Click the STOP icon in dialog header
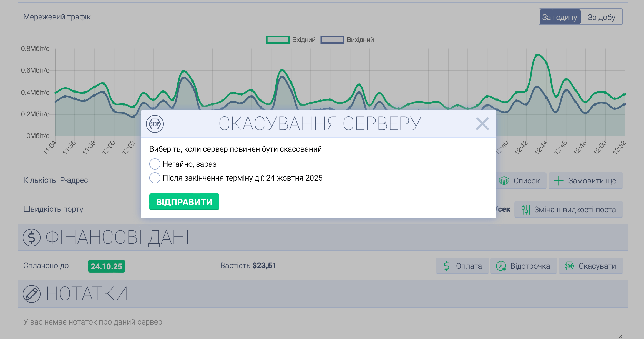This screenshot has height=339, width=644. tap(155, 124)
